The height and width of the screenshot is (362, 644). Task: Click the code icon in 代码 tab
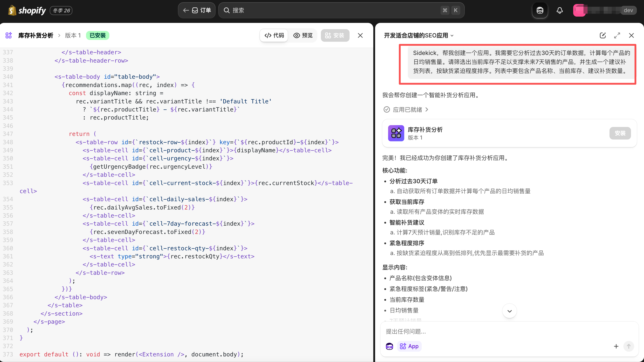pyautogui.click(x=268, y=35)
